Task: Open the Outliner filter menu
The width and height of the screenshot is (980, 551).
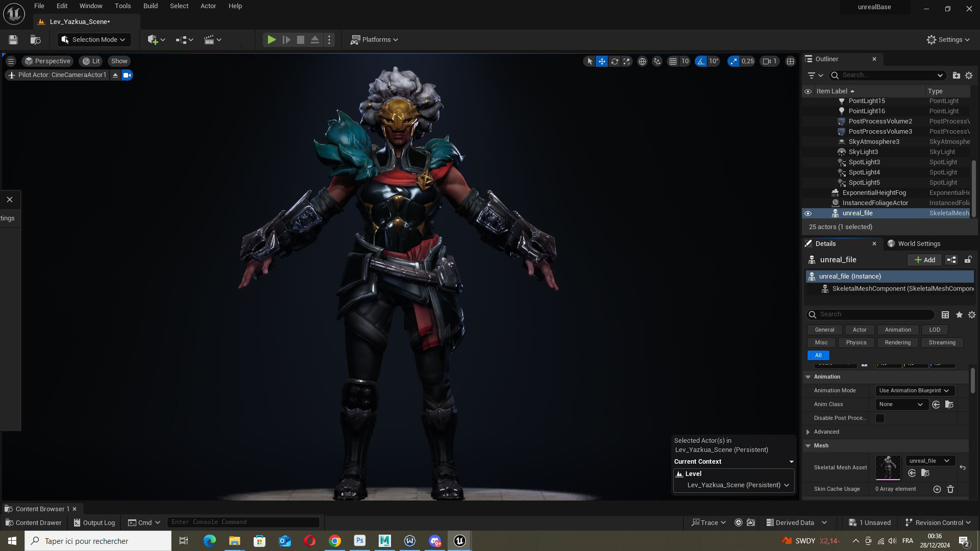Action: [815, 76]
